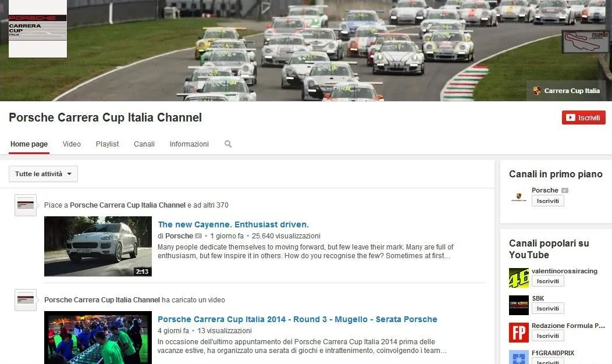612x364 pixels.
Task: Open Redazione Formula Passion FP icon
Action: click(518, 333)
